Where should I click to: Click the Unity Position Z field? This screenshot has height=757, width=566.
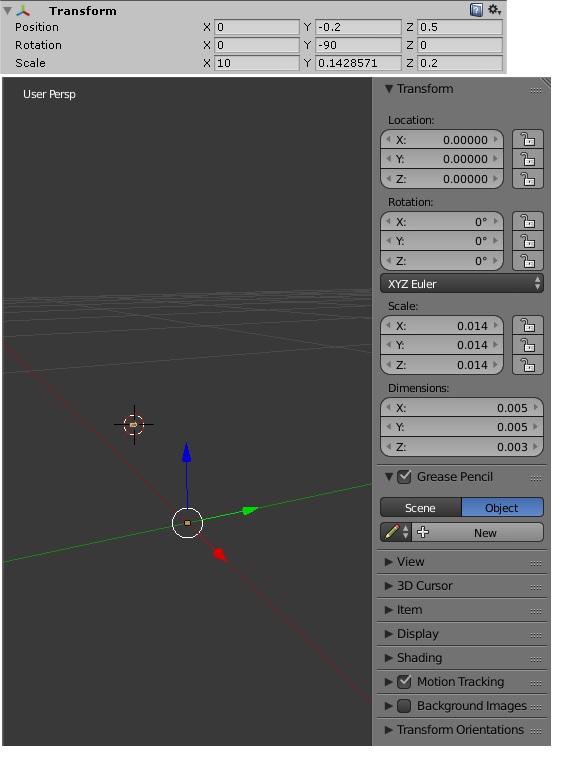point(460,27)
